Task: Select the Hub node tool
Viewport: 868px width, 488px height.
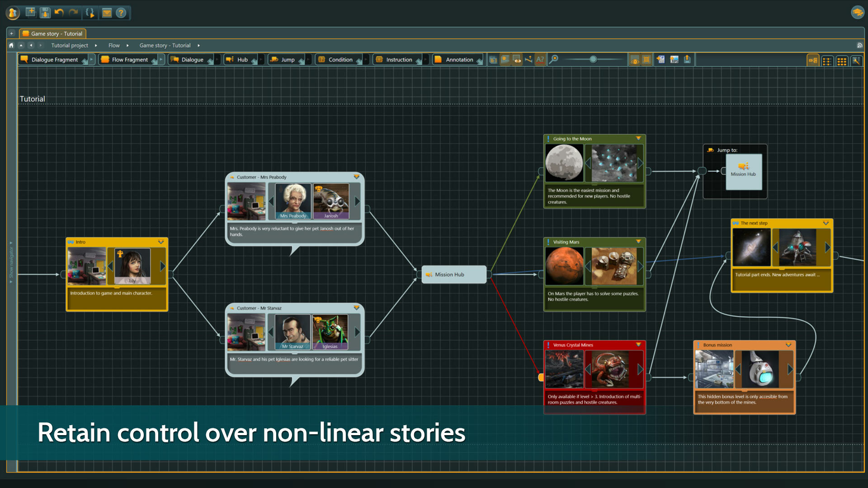Action: point(240,59)
